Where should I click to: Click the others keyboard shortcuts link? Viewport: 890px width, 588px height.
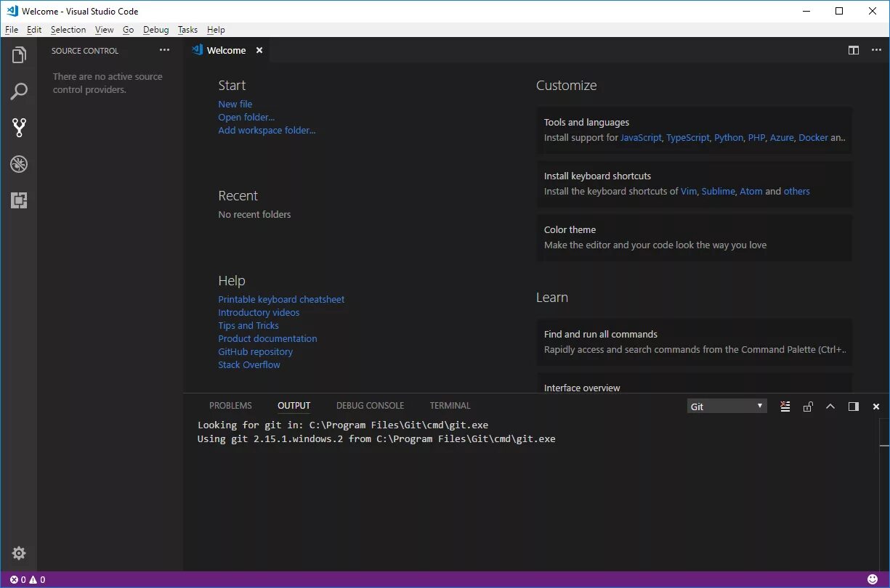(x=796, y=191)
